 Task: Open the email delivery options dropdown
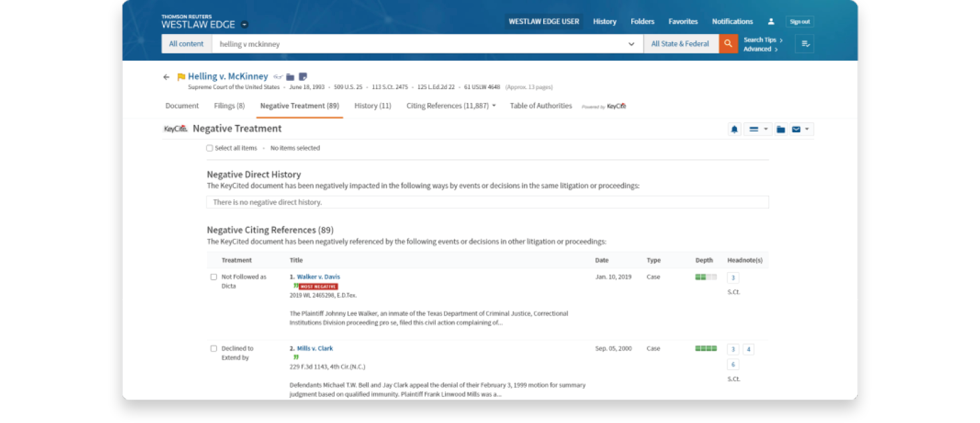(x=800, y=129)
